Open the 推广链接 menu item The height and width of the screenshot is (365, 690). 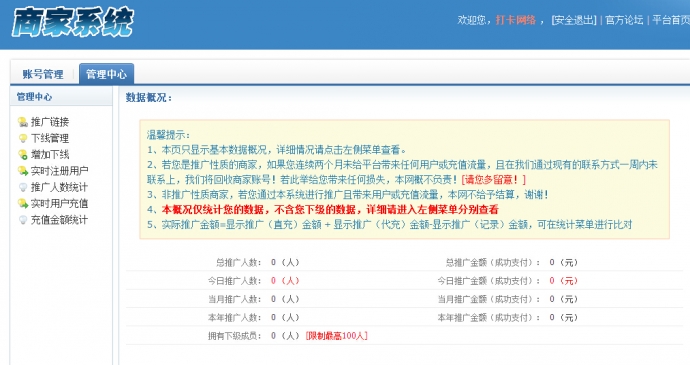[x=50, y=122]
